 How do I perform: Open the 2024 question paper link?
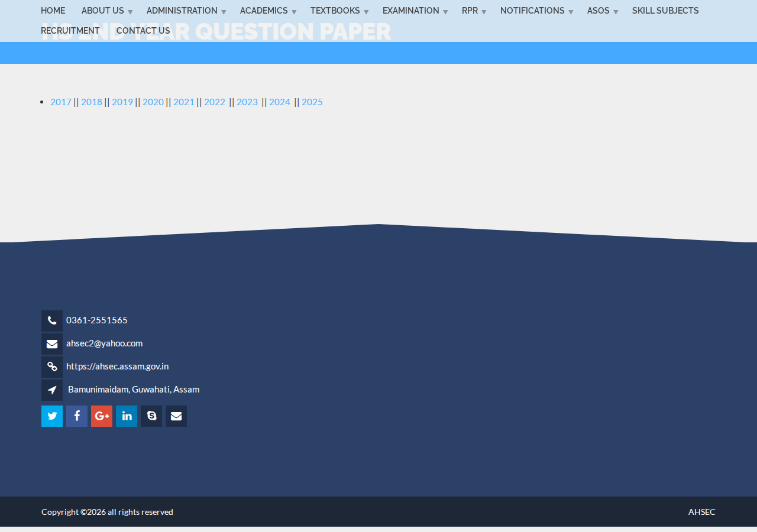(x=280, y=102)
